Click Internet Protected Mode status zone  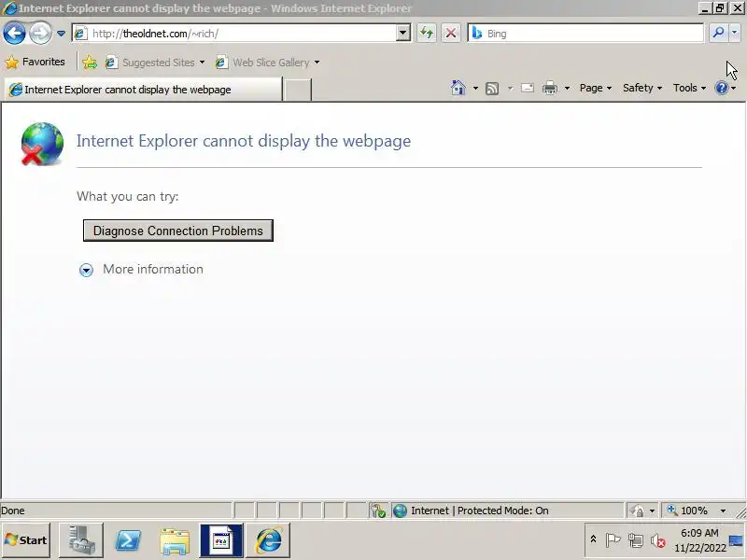(x=507, y=511)
